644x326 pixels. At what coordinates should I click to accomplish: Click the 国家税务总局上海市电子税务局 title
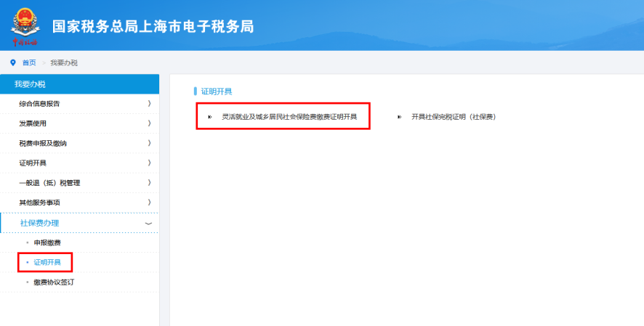tap(153, 26)
